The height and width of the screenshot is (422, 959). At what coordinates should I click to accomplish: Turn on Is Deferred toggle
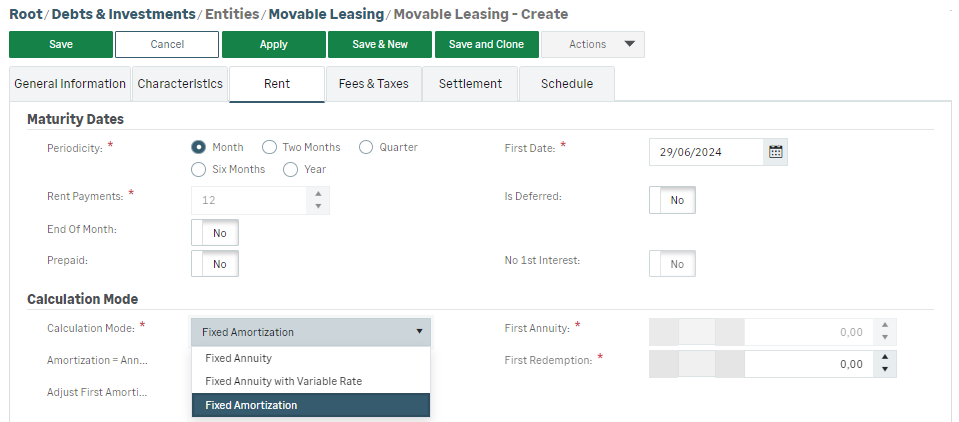672,200
